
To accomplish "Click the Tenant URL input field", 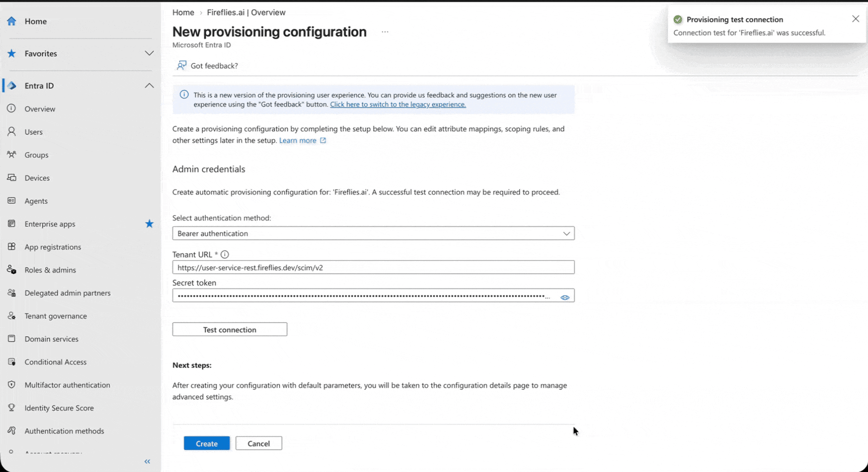I will pyautogui.click(x=373, y=267).
